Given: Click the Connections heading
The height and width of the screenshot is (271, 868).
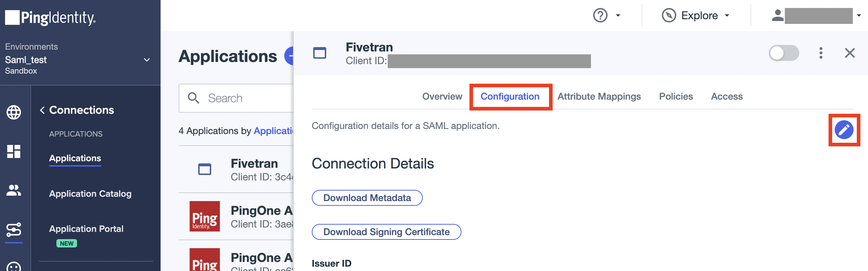Looking at the screenshot, I should [x=81, y=110].
